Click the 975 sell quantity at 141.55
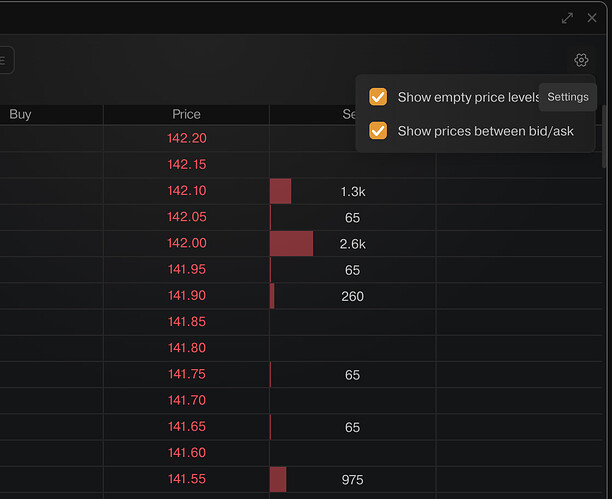The width and height of the screenshot is (612, 499). (352, 480)
